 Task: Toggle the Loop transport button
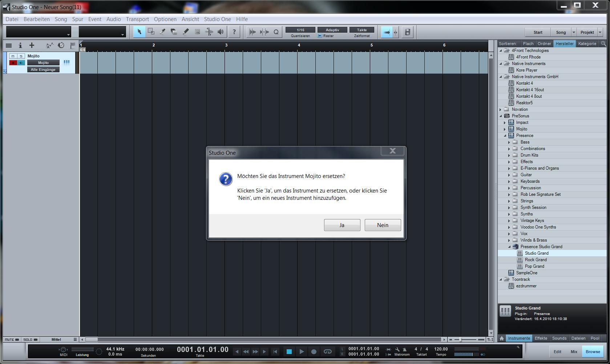[x=328, y=351]
